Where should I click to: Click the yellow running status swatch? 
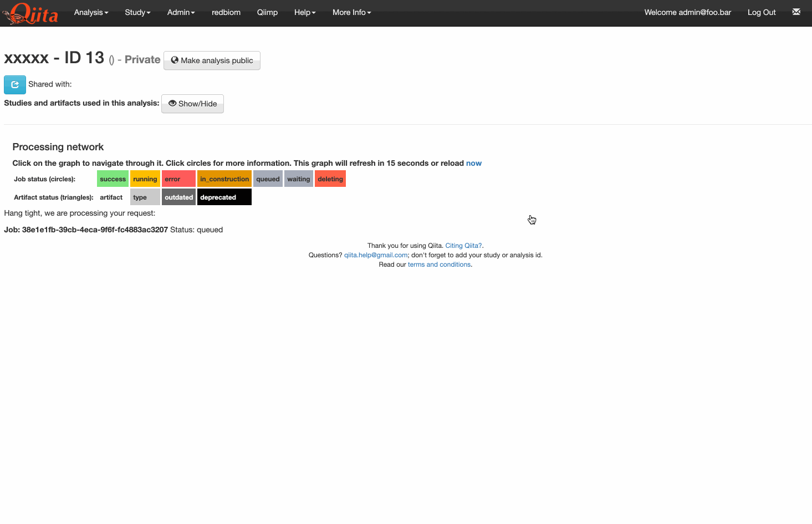click(145, 179)
